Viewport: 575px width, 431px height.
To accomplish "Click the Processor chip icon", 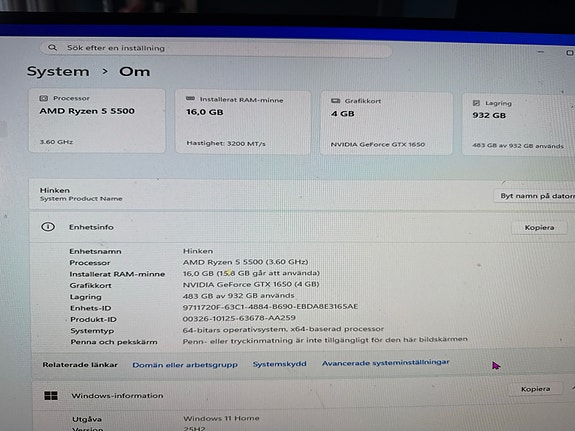I will pos(43,98).
